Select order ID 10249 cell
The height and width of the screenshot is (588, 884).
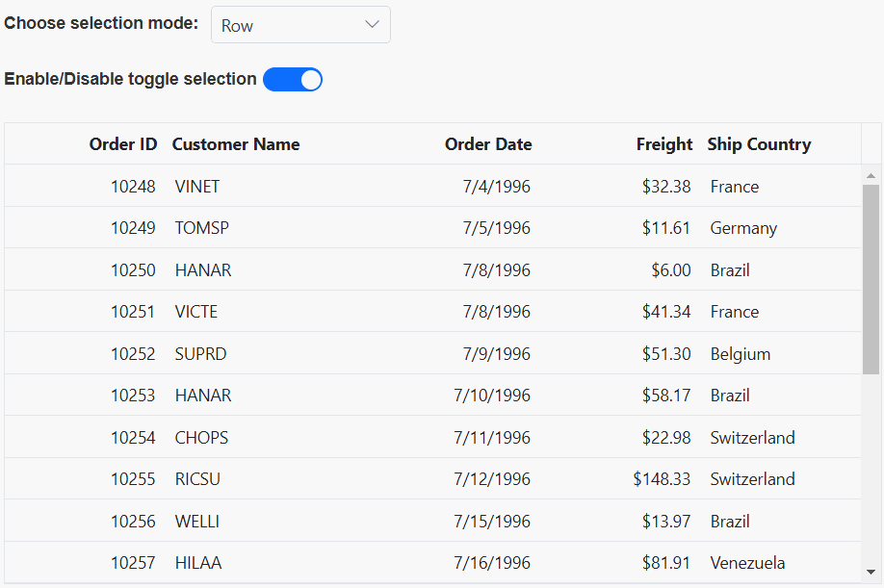133,228
